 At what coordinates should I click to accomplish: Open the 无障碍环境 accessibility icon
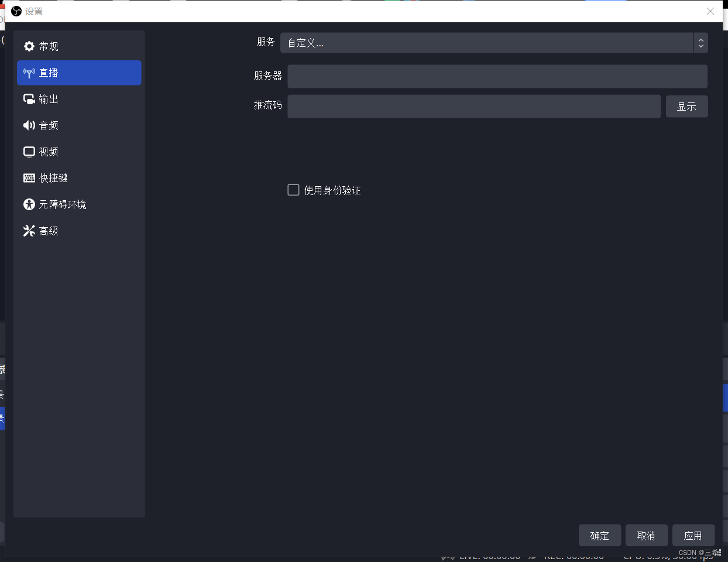pos(29,204)
